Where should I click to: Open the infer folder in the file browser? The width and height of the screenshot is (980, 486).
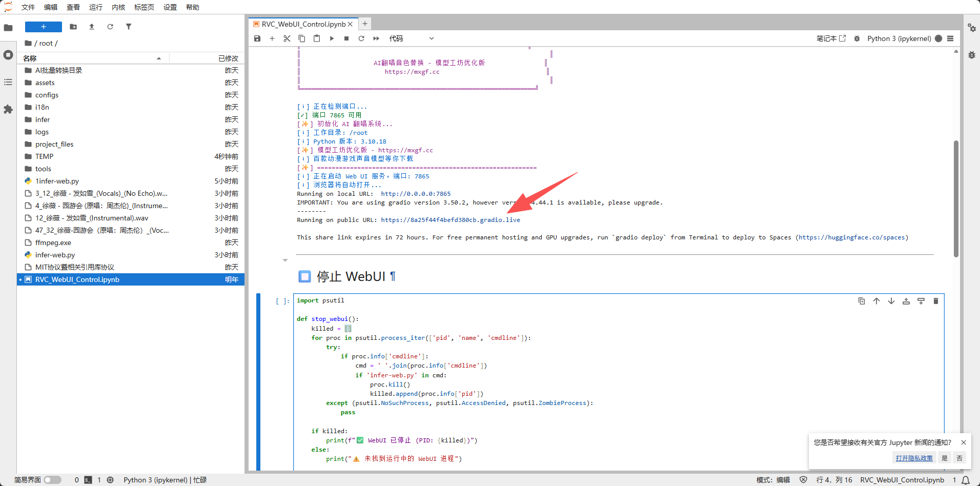(43, 119)
